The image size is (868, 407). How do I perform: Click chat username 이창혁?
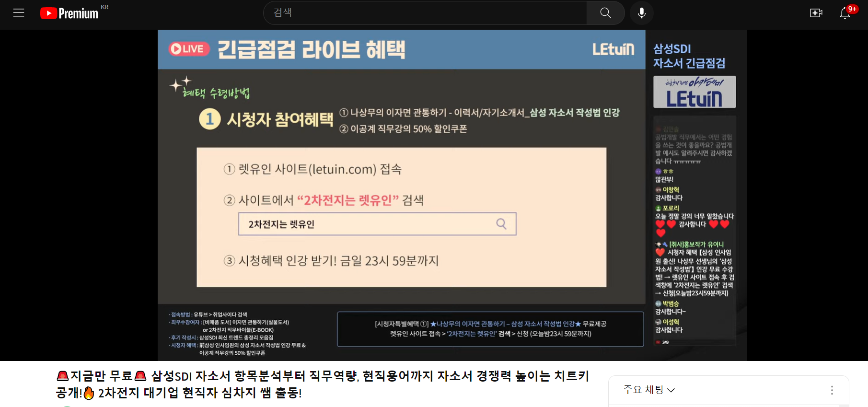671,190
